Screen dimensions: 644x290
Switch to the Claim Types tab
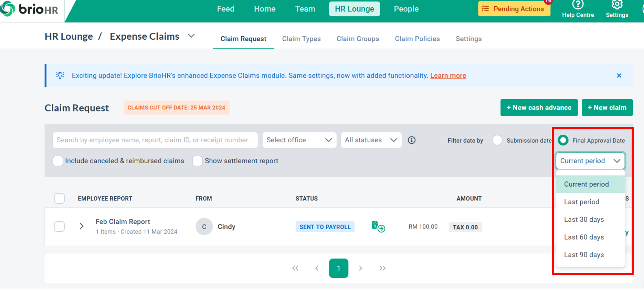[x=301, y=39]
